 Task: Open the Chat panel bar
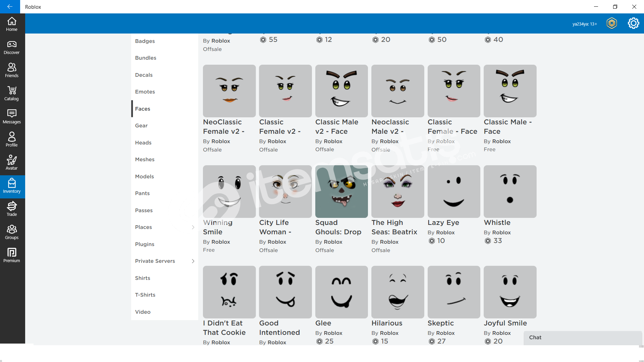(582, 338)
